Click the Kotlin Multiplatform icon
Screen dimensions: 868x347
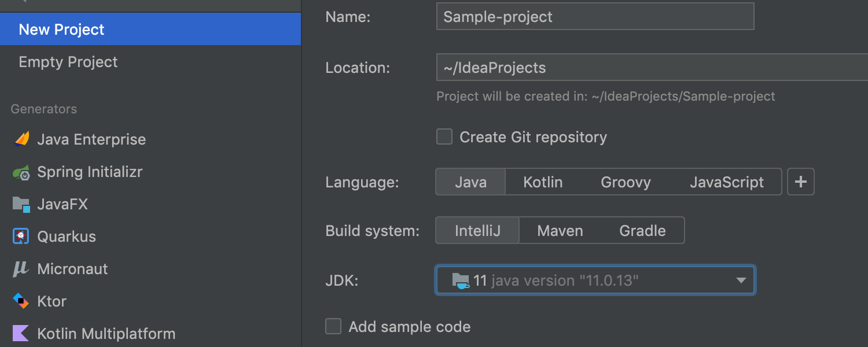click(x=21, y=334)
